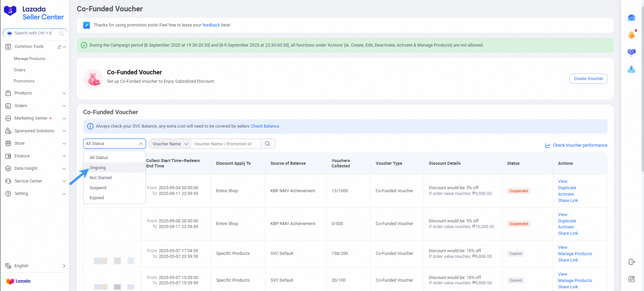Open the robot assistant icon
The height and width of the screenshot is (291, 644).
(x=631, y=52)
